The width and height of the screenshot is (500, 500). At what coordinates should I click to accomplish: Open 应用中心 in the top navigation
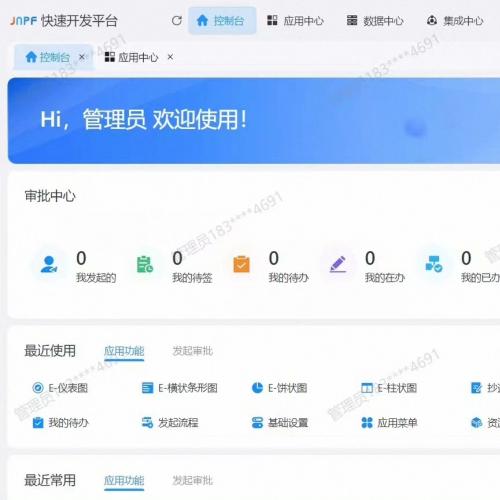[x=295, y=21]
